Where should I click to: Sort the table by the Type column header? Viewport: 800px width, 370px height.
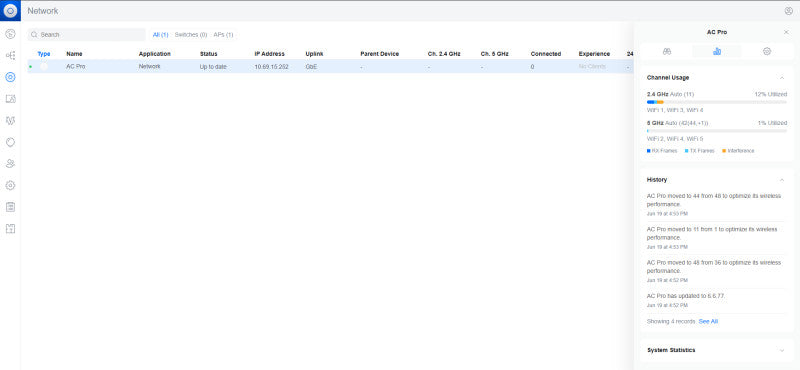point(44,54)
